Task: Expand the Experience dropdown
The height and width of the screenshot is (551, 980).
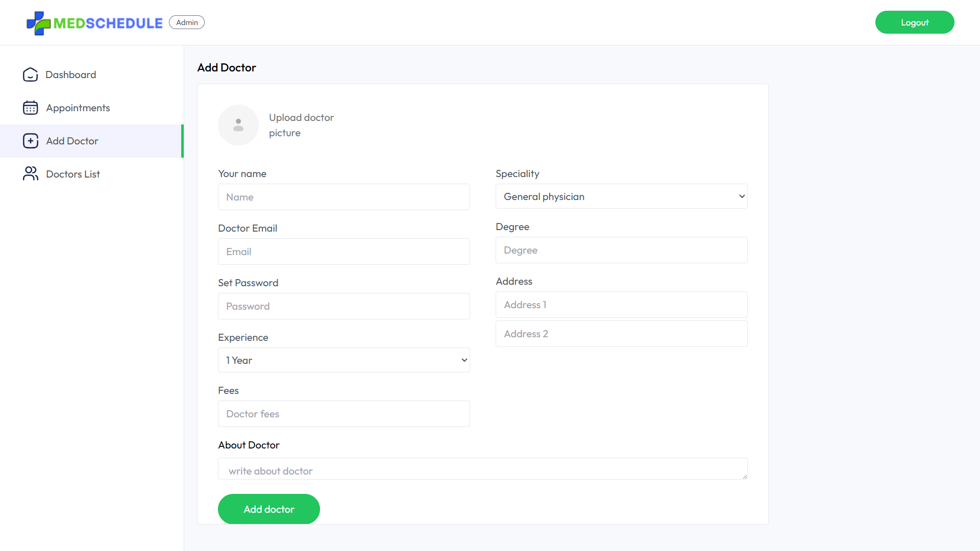Action: tap(344, 360)
